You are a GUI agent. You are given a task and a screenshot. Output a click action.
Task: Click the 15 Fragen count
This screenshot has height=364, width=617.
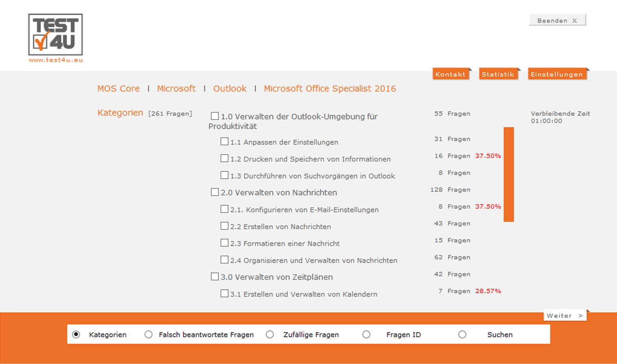(452, 241)
